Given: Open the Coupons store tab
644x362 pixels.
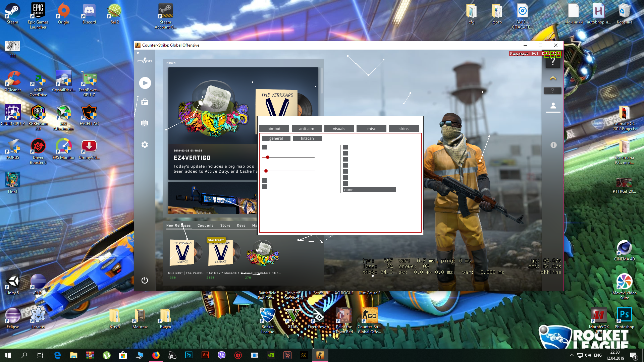Looking at the screenshot, I should point(205,226).
